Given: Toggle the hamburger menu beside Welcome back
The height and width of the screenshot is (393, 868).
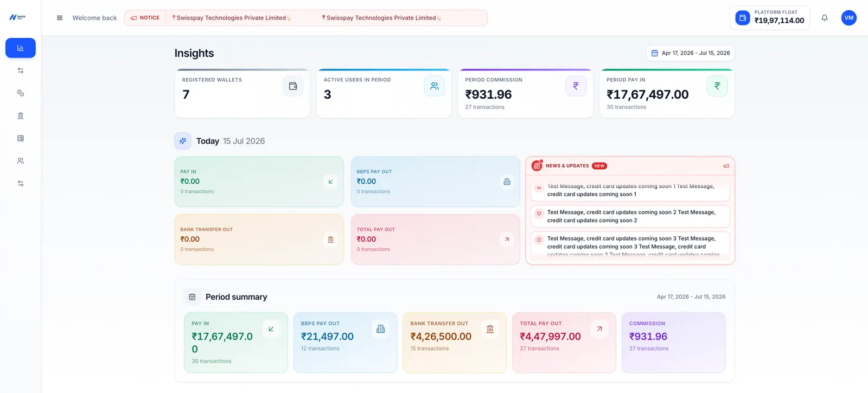Looking at the screenshot, I should [60, 18].
